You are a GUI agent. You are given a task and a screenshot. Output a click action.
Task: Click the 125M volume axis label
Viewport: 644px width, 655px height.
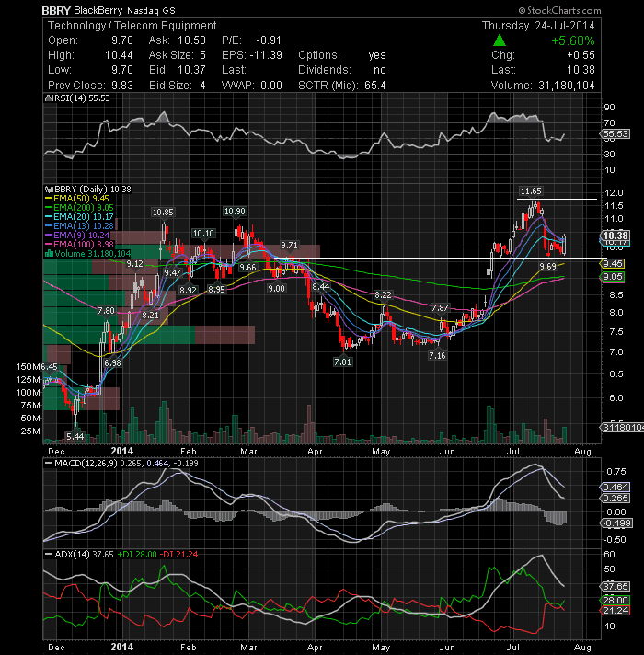click(29, 379)
